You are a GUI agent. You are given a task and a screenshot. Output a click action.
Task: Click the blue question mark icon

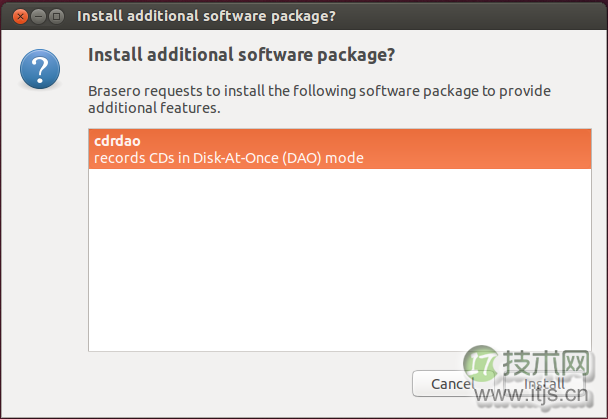[40, 69]
